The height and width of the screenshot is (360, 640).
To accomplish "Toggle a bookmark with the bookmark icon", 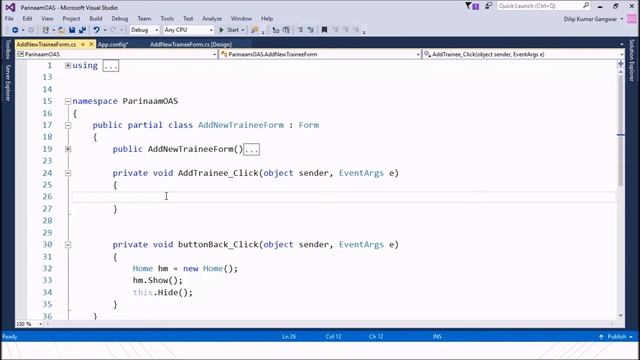I will (324, 30).
